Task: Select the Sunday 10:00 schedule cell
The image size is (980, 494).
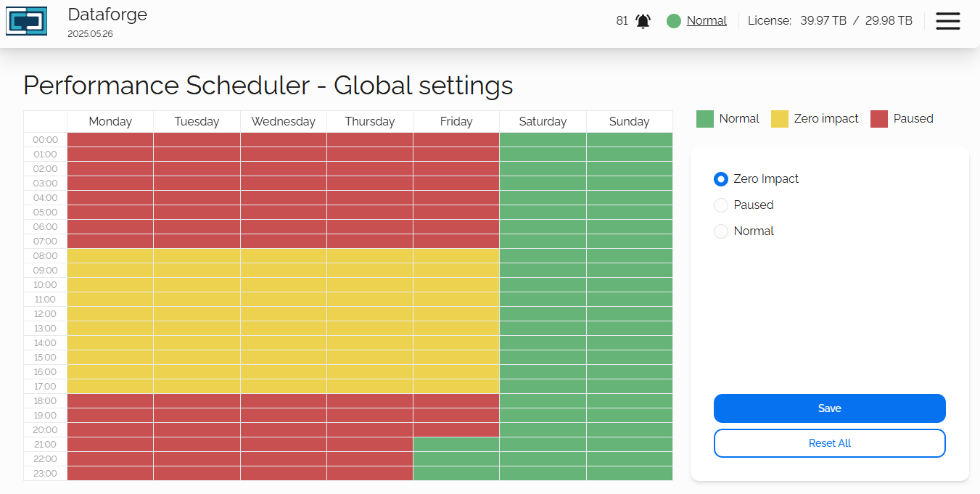Action: pos(629,285)
